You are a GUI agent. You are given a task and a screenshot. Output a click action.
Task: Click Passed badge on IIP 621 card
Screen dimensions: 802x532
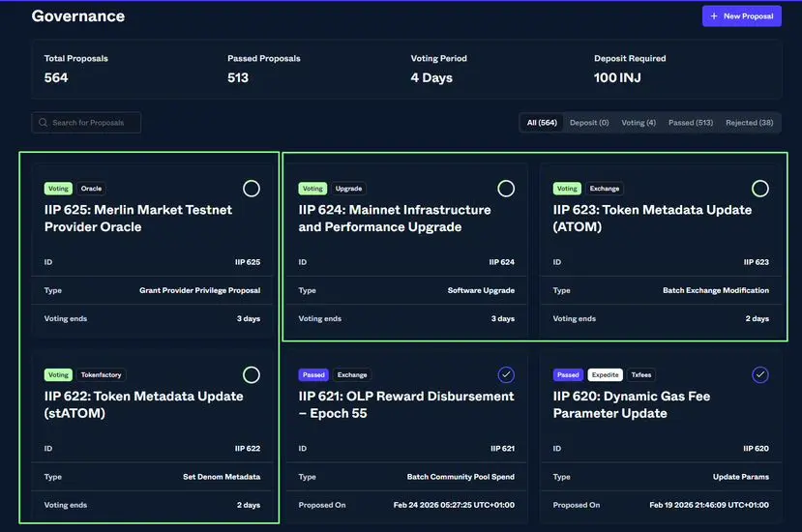pos(313,375)
